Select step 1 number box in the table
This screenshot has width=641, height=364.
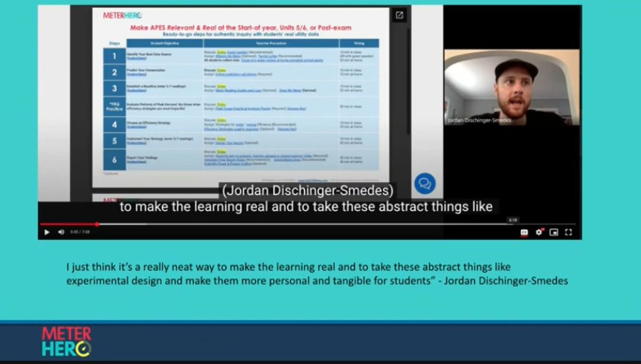114,56
